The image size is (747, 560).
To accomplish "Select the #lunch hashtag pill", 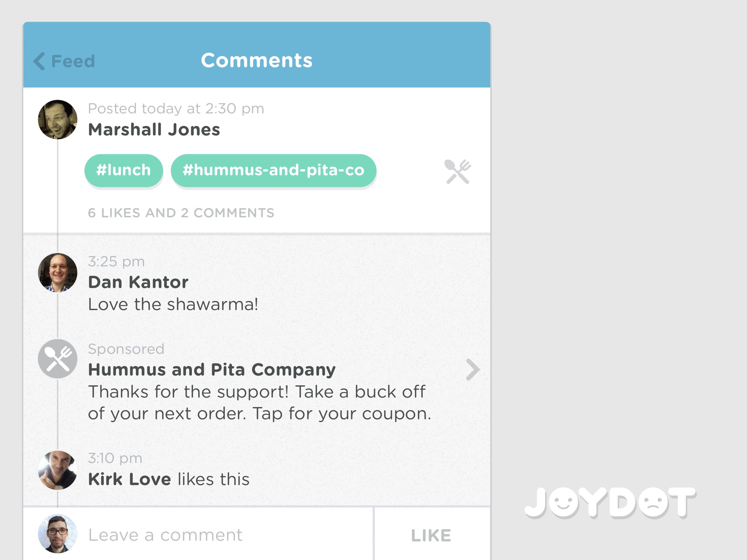I will coord(123,170).
